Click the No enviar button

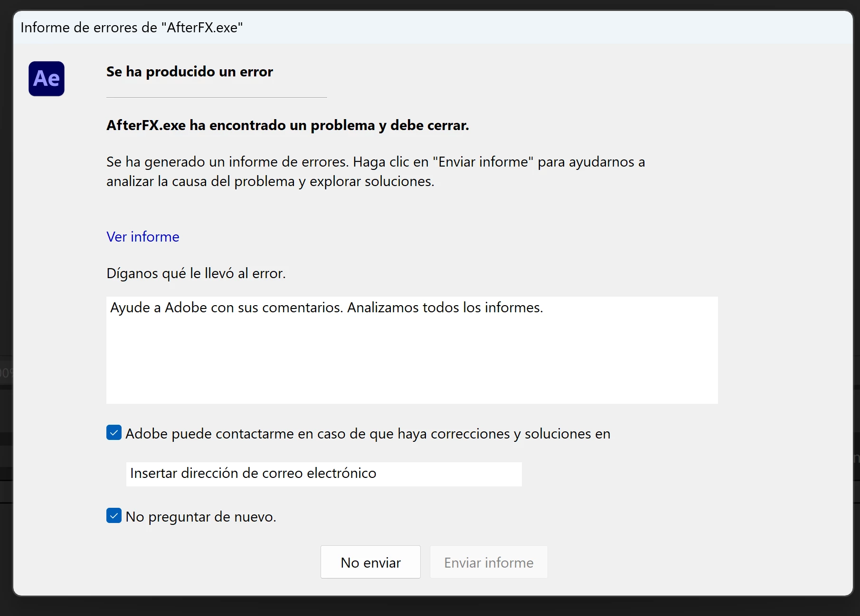[x=370, y=562]
